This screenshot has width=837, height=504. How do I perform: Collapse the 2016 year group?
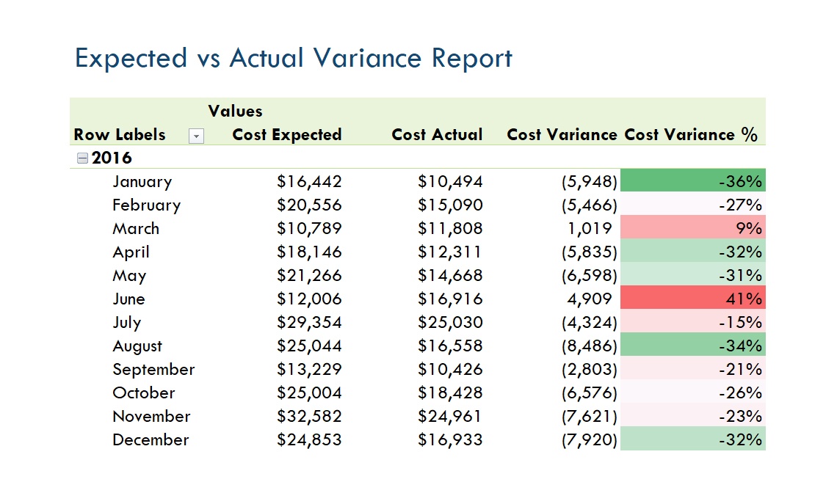(82, 158)
